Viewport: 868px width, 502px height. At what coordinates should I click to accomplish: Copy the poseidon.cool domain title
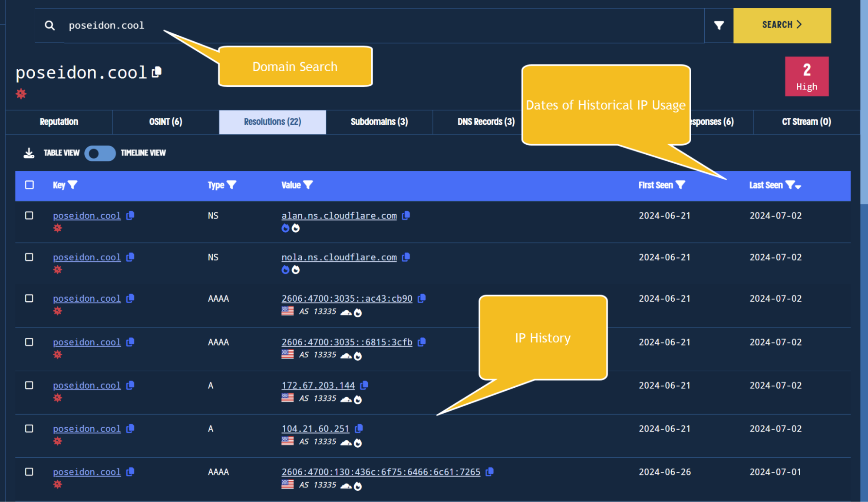(157, 72)
